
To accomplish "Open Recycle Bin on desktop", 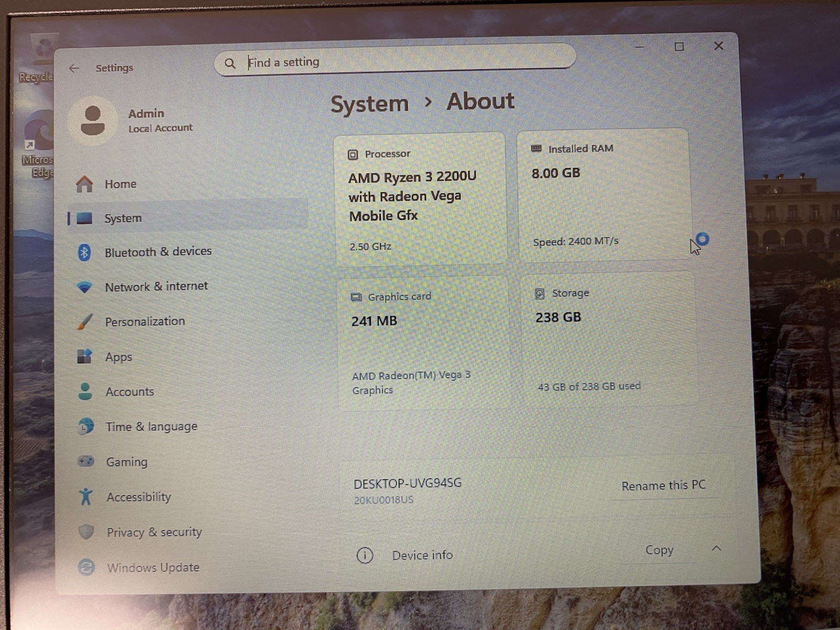I will point(39,58).
